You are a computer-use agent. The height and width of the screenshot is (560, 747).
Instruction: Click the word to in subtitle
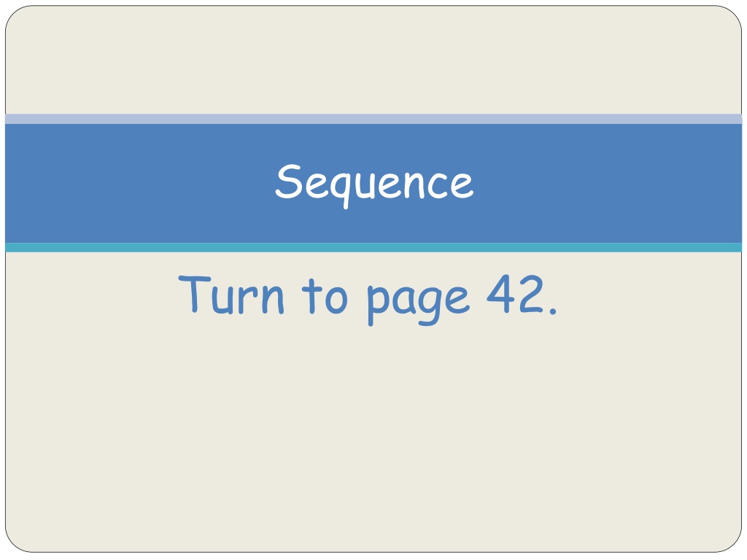[325, 297]
